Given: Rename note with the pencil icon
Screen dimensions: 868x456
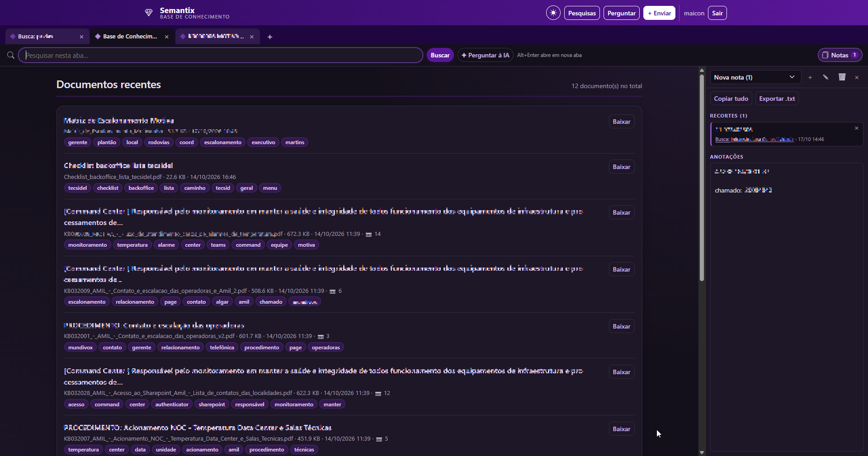Looking at the screenshot, I should pyautogui.click(x=826, y=77).
